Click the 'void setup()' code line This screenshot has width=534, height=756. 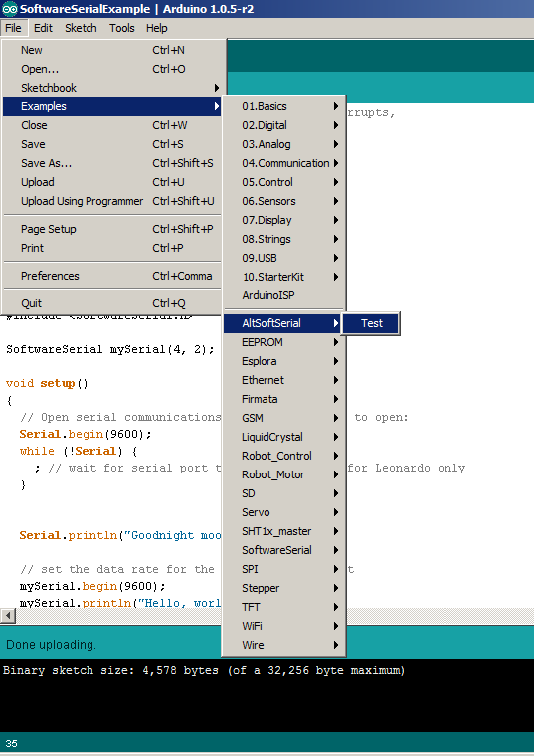pos(47,383)
